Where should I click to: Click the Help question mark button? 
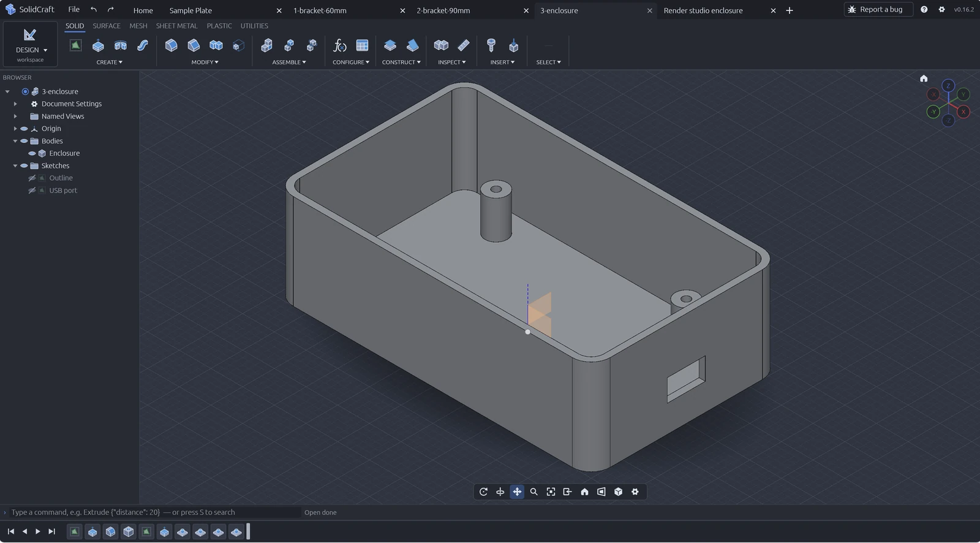click(924, 9)
